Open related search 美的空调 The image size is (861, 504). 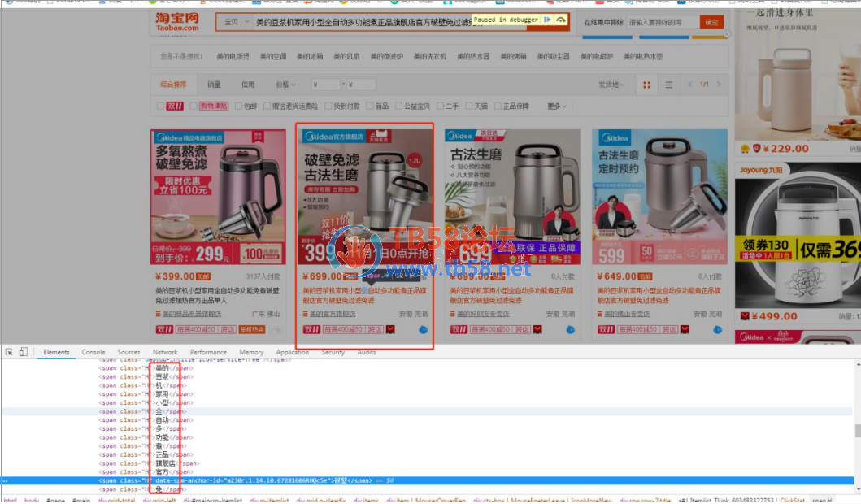click(x=273, y=56)
